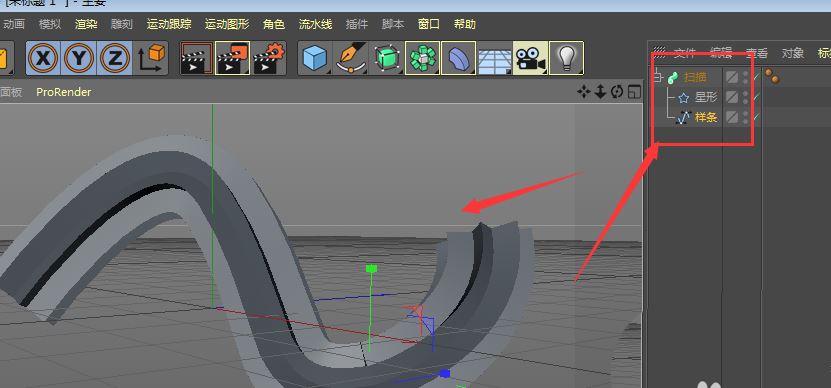Click the render view clapperboard icon

coord(197,58)
